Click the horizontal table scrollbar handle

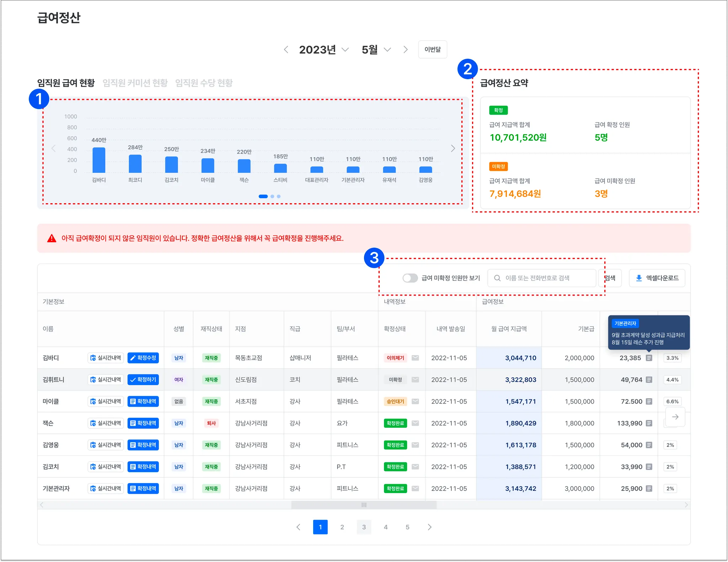pos(364,505)
